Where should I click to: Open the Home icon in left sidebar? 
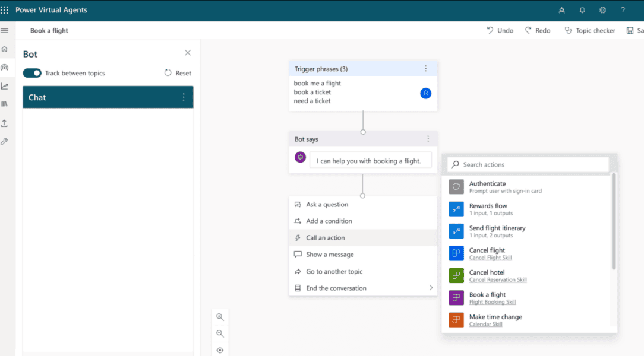pyautogui.click(x=5, y=49)
